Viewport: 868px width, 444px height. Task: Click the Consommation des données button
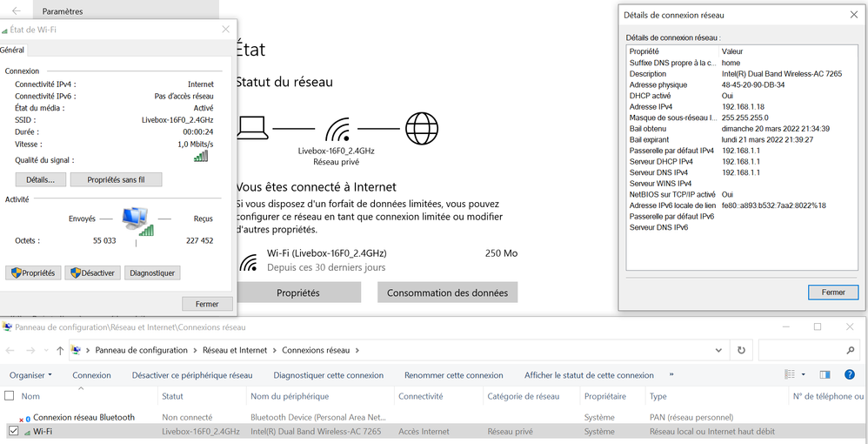click(x=447, y=293)
